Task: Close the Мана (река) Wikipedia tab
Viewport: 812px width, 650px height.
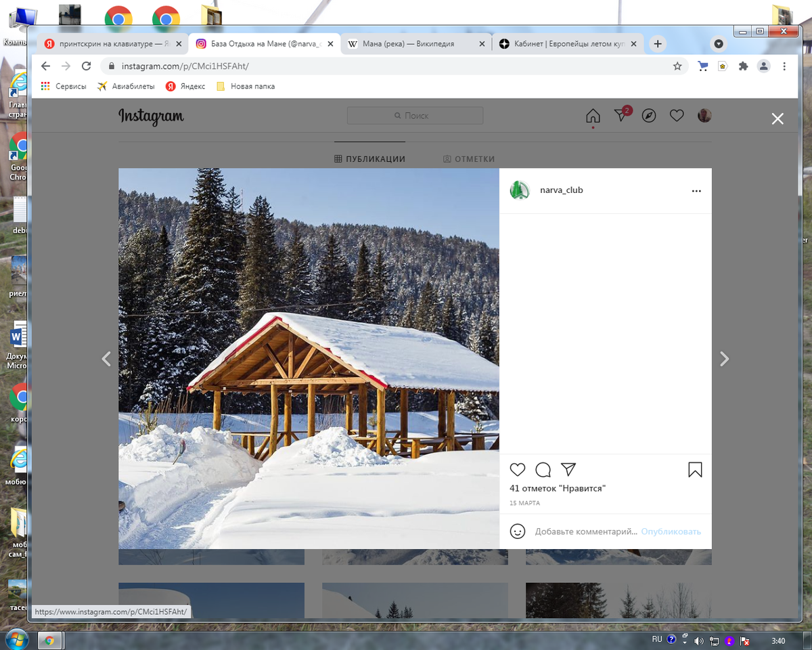Action: coord(482,44)
